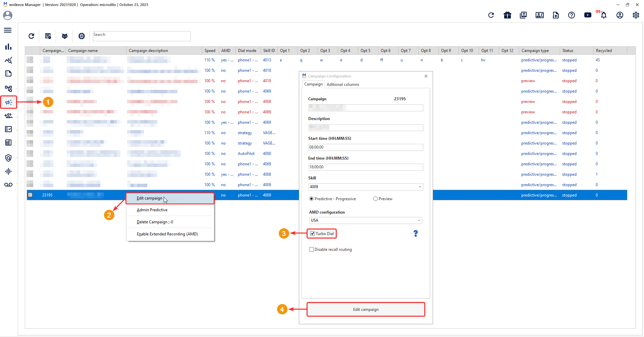Switch to the Campaign tab
This screenshot has width=644, height=337.
(x=313, y=84)
